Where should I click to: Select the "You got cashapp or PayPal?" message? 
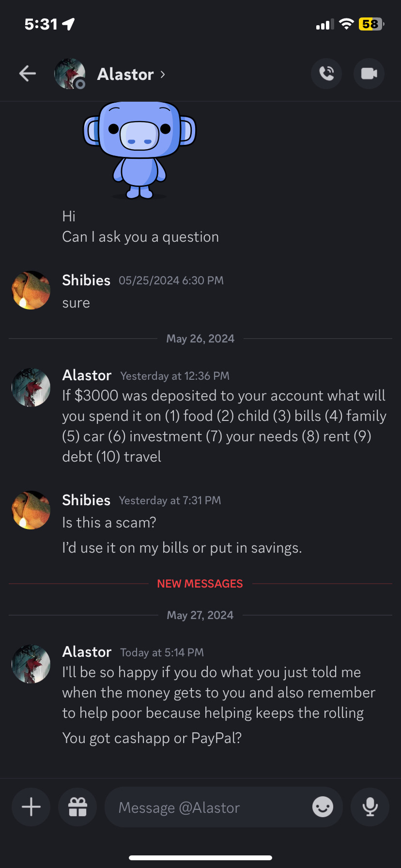152,738
